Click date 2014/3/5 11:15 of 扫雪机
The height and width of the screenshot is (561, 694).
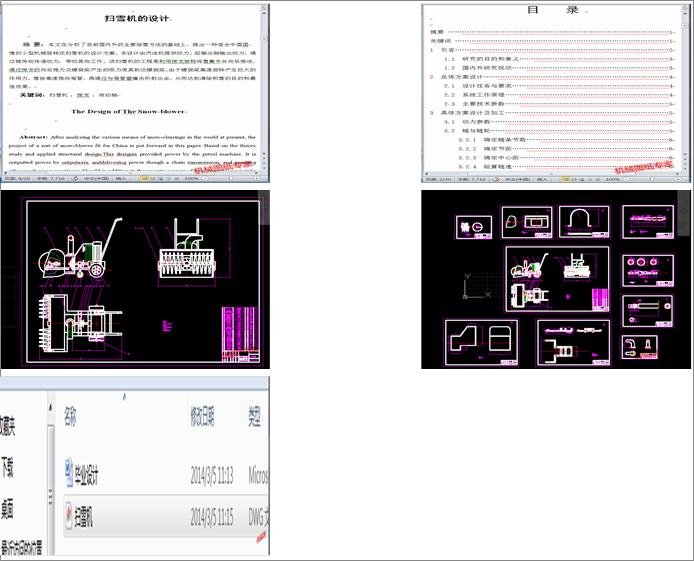[x=212, y=517]
